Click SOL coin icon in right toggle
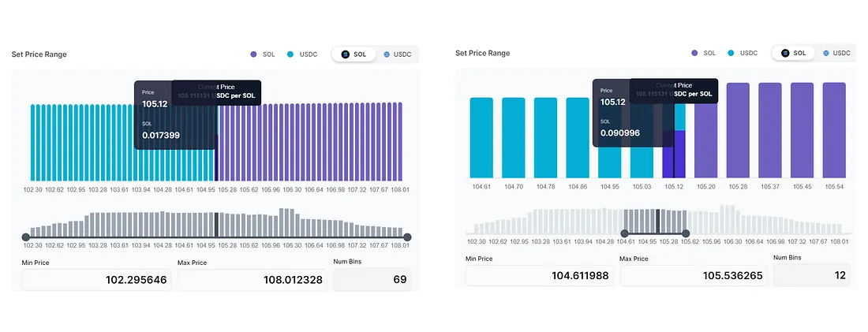This screenshot has width=868, height=332. (x=785, y=53)
